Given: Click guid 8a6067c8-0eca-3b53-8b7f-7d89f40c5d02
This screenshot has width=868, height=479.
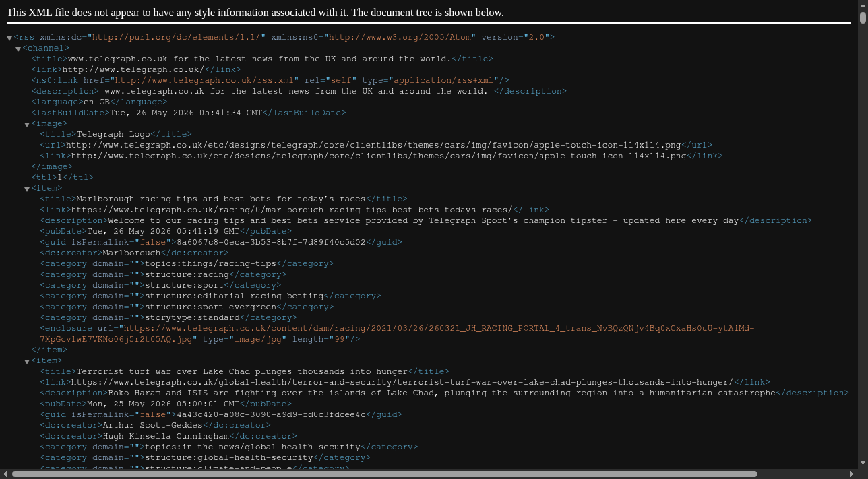Looking at the screenshot, I should [271, 242].
